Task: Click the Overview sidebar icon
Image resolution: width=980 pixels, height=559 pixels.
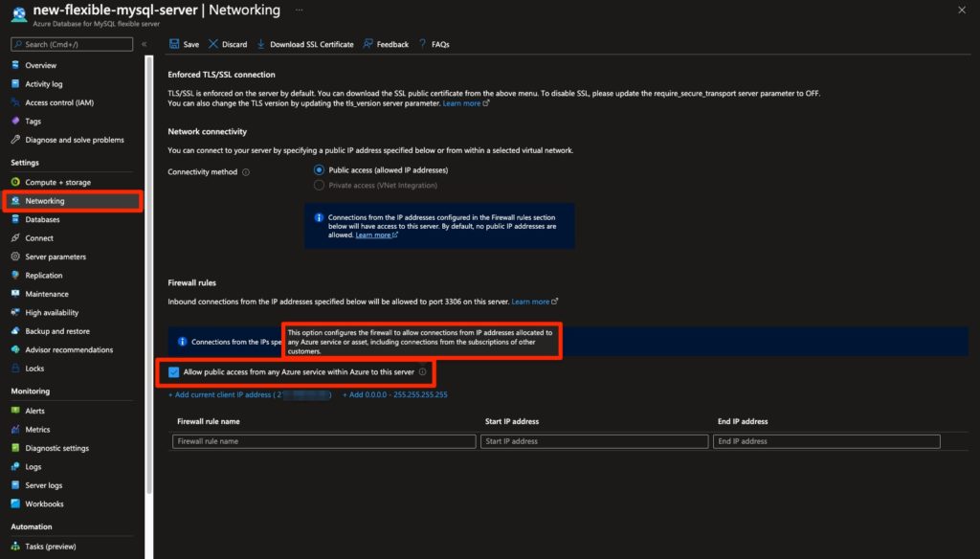Action: (x=15, y=65)
